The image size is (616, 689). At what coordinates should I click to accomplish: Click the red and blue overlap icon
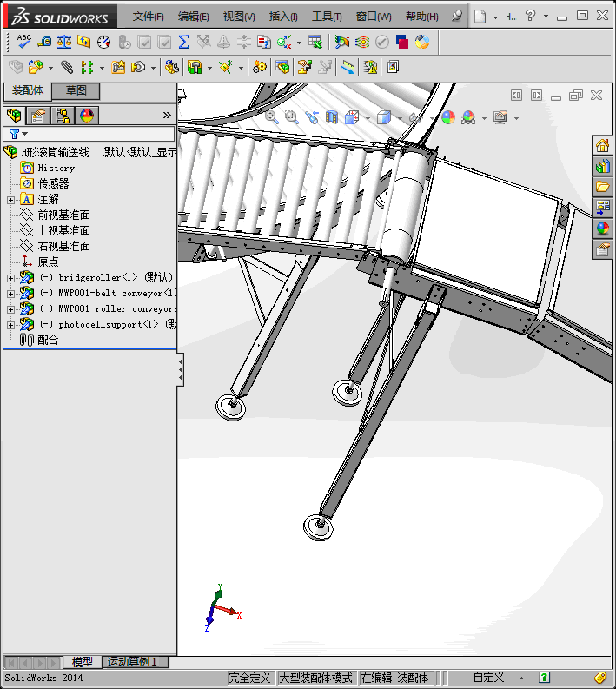coord(402,42)
